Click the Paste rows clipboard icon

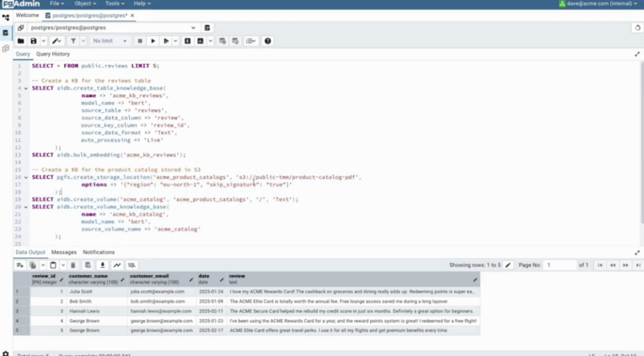pos(53,265)
